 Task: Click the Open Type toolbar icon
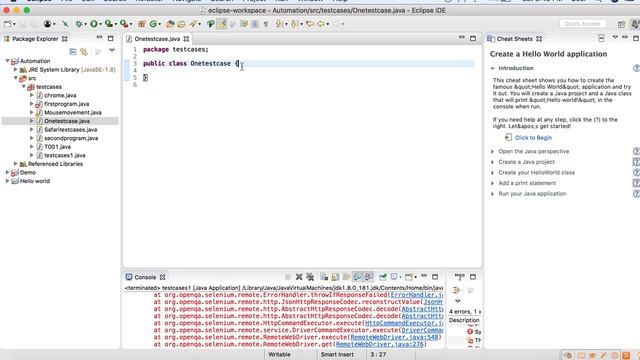click(170, 24)
